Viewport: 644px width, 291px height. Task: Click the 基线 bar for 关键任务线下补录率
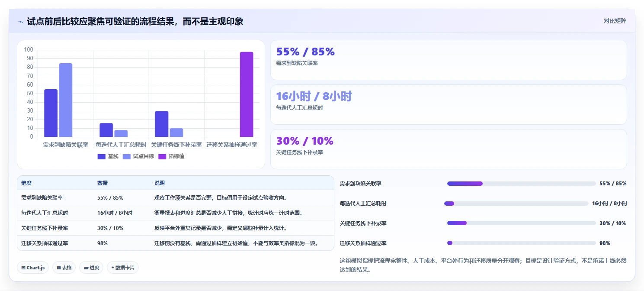click(162, 124)
